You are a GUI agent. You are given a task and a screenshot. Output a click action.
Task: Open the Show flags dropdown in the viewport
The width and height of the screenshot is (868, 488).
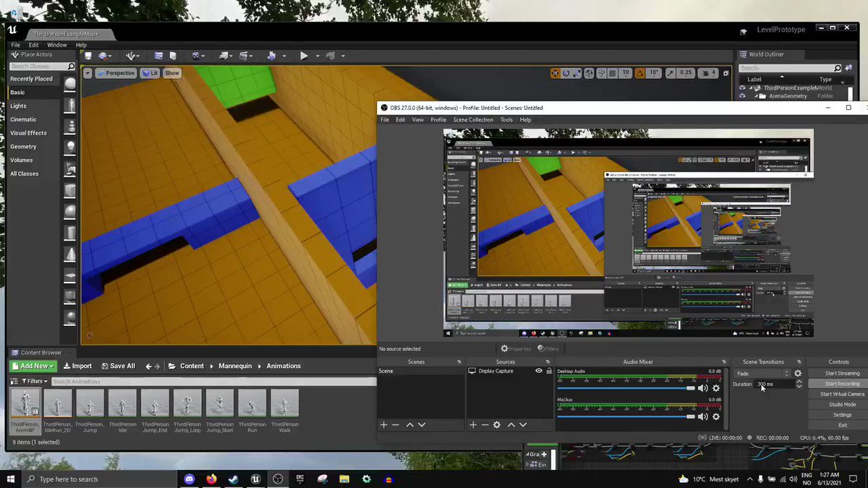[x=171, y=72]
